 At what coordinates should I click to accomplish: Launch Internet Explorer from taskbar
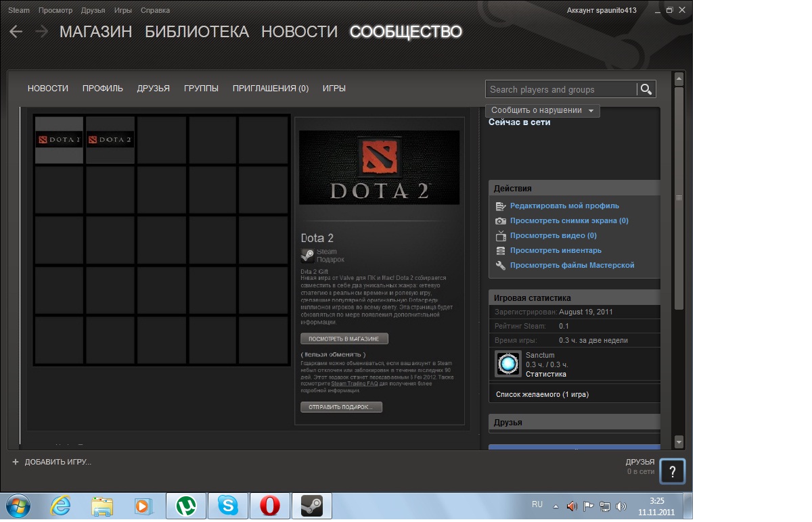coord(61,506)
